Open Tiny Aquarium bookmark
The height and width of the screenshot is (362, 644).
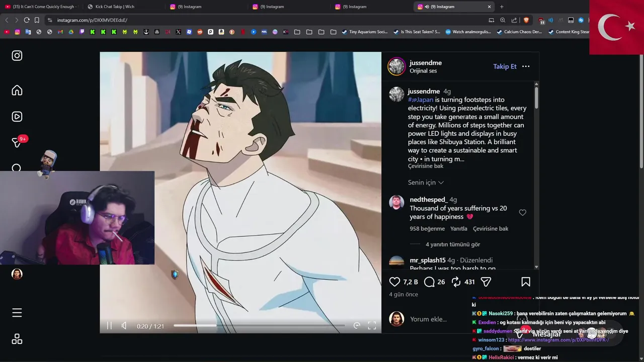tap(364, 32)
